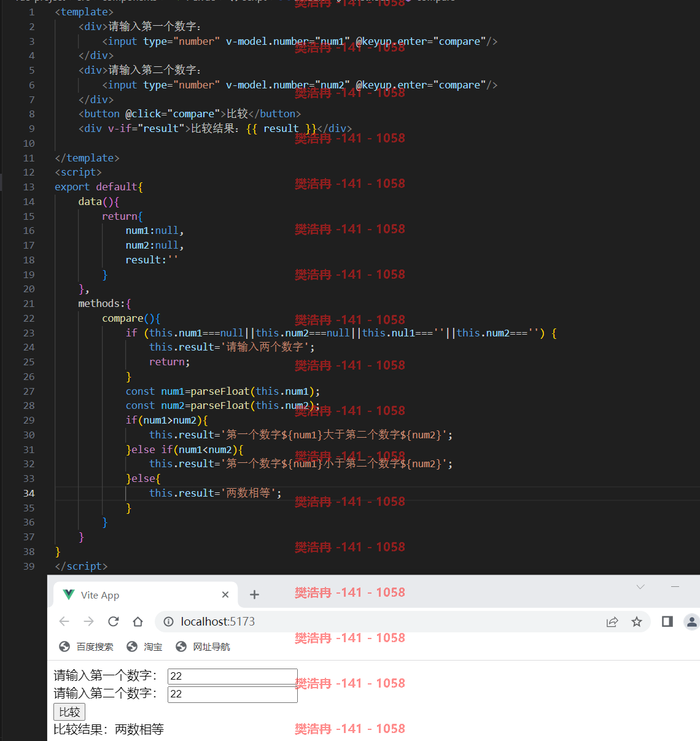
Task: Open a new browser tab
Action: (254, 594)
